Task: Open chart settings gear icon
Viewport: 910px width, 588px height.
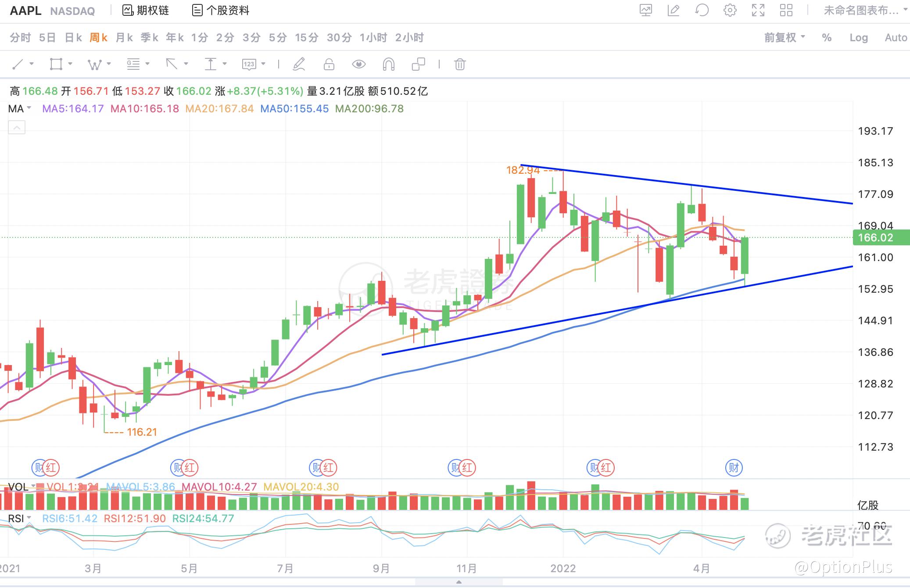Action: [730, 11]
